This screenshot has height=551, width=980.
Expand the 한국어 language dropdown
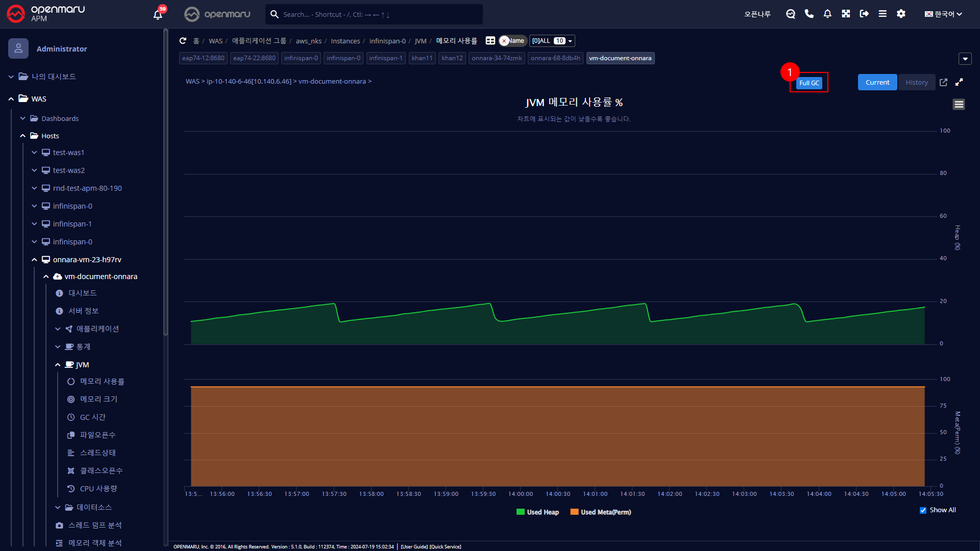pos(942,14)
